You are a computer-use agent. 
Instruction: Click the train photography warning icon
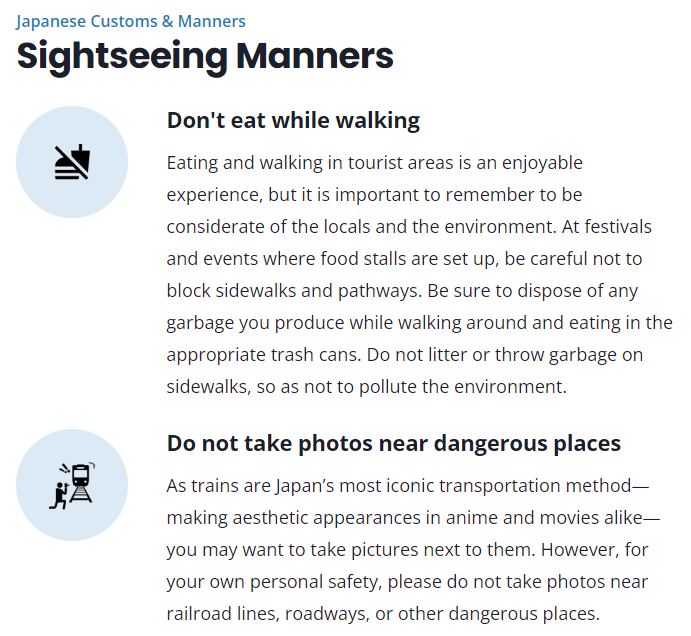(72, 485)
